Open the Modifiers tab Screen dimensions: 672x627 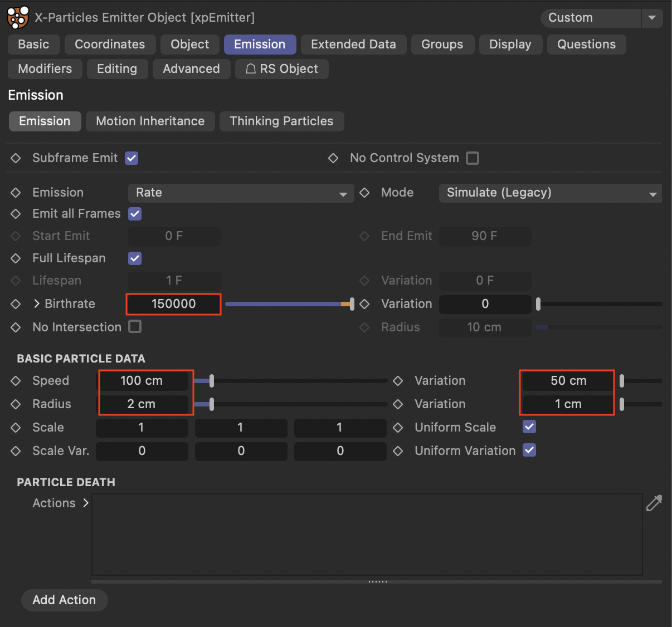click(x=45, y=69)
